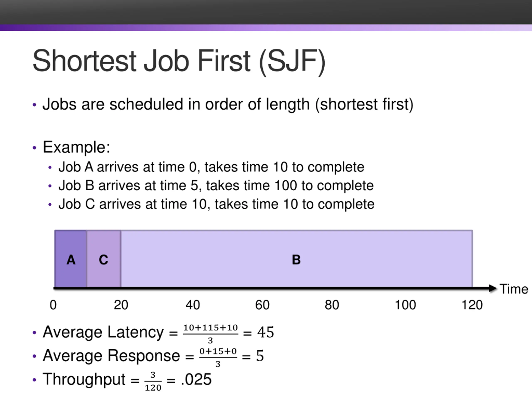532x399 pixels.
Task: Click the Average Latency formula fraction
Action: (x=211, y=333)
